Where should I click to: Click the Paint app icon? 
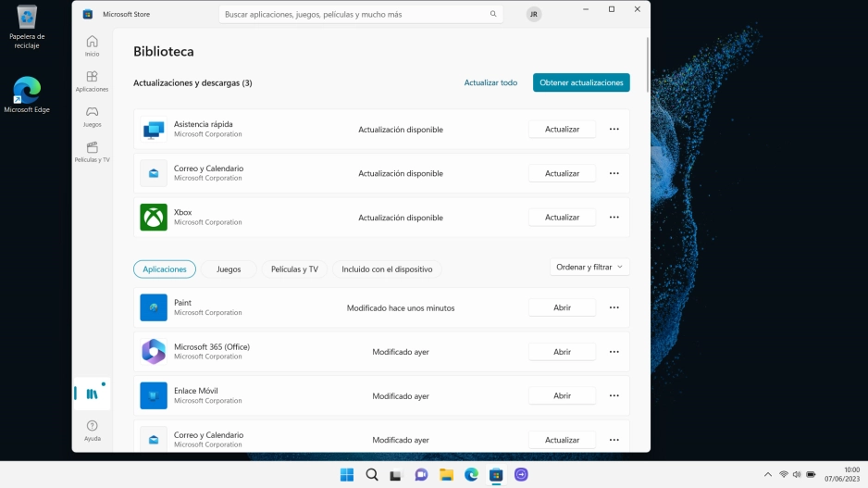coord(154,307)
